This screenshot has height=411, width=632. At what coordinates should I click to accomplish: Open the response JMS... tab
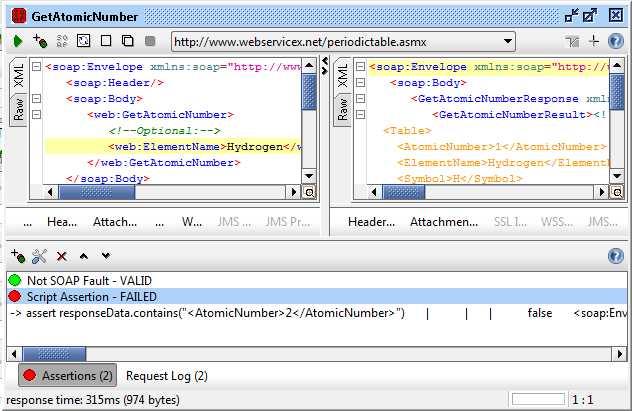603,222
